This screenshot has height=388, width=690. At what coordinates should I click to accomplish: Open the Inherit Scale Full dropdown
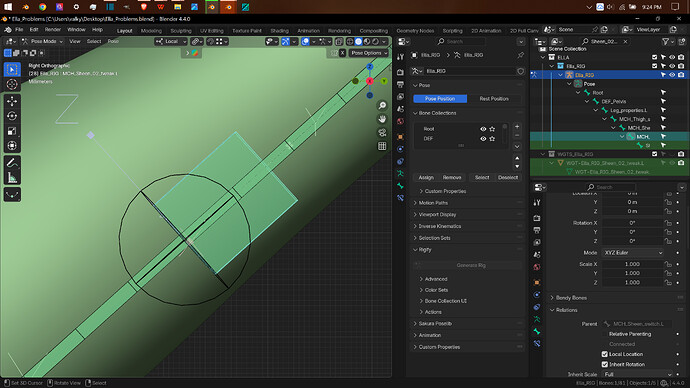point(638,374)
